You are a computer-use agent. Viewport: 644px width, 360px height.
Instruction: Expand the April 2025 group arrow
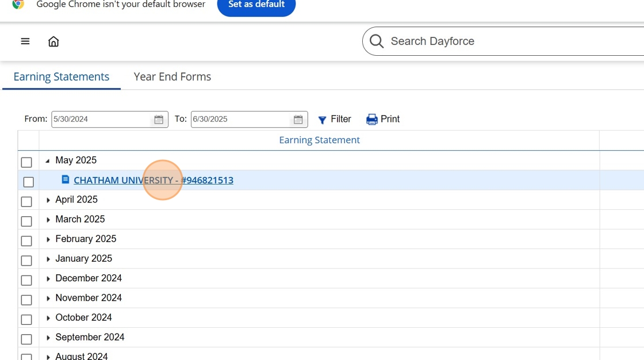[x=48, y=200]
